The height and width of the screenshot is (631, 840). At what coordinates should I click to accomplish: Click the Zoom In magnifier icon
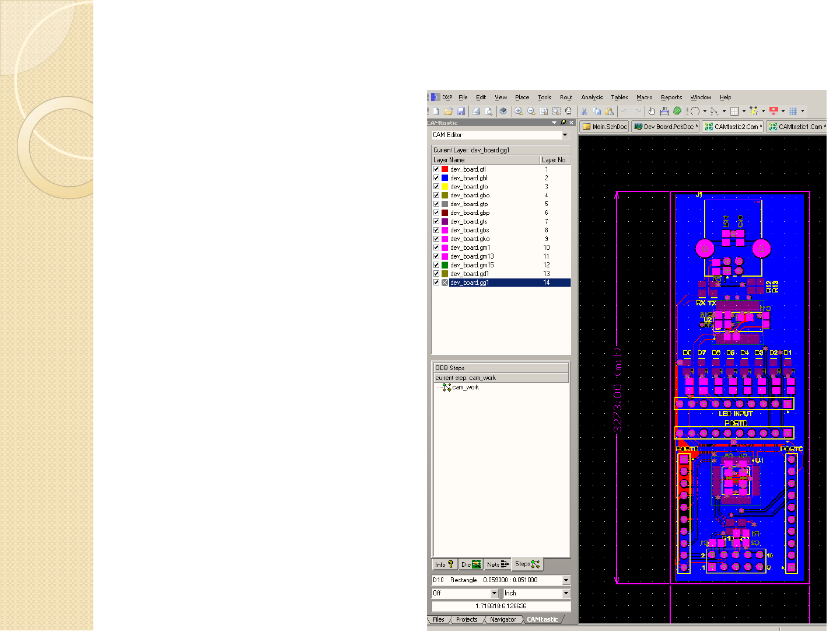tap(519, 111)
